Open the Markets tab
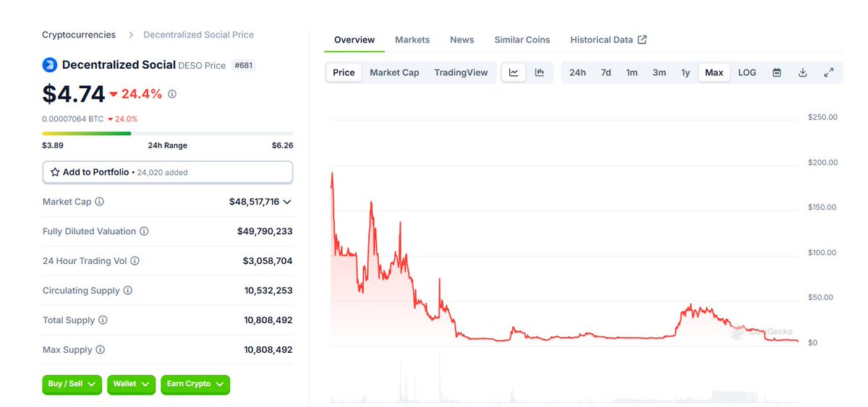The image size is (868, 407). point(412,40)
